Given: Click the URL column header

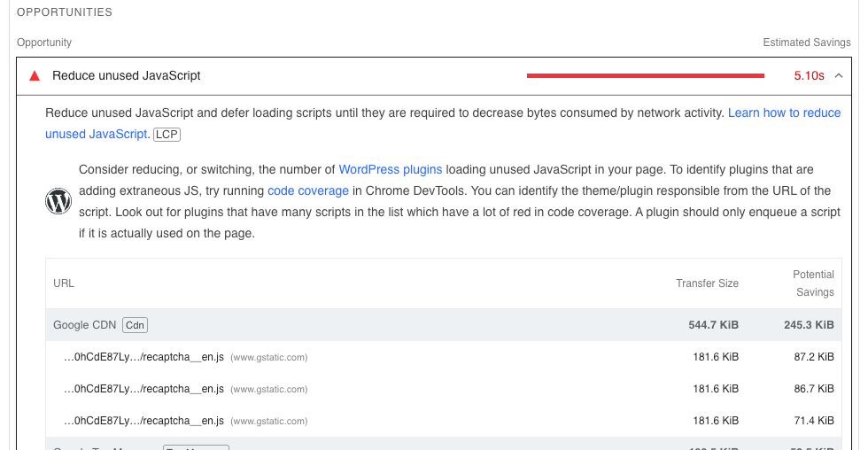Looking at the screenshot, I should tap(64, 283).
